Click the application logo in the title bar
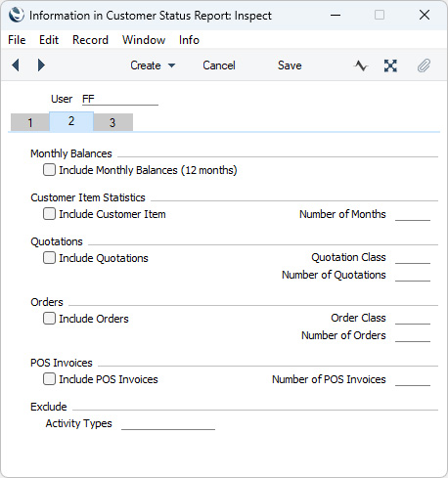Viewport: 448px width, 478px height. point(17,15)
